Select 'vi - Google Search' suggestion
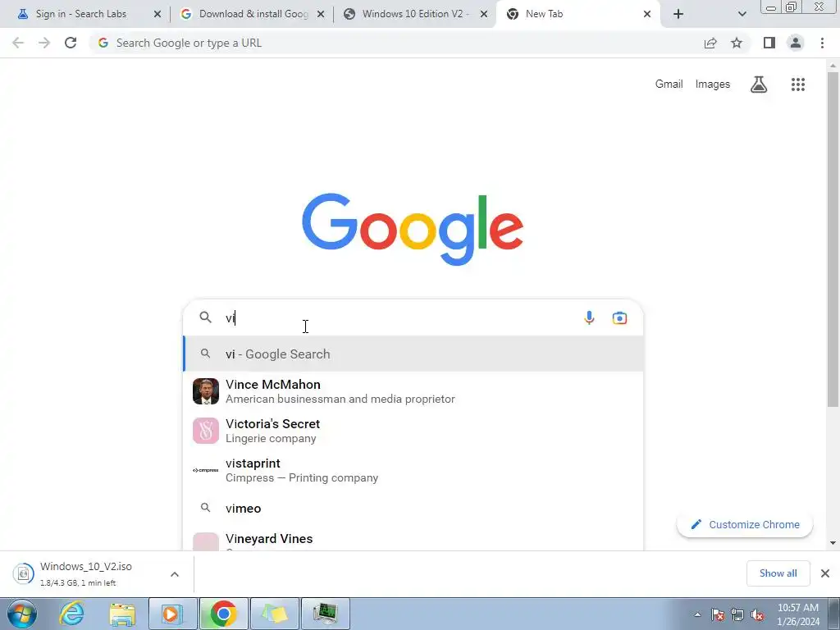840x630 pixels. [x=413, y=354]
